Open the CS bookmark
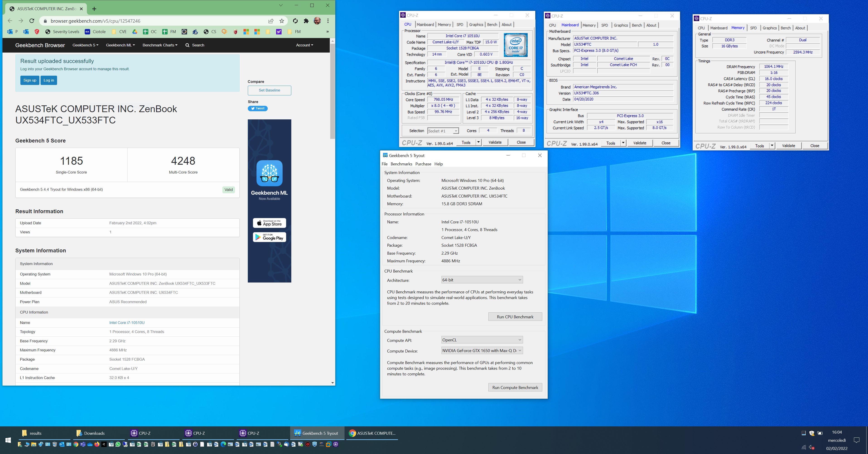The height and width of the screenshot is (454, 868). pos(210,32)
